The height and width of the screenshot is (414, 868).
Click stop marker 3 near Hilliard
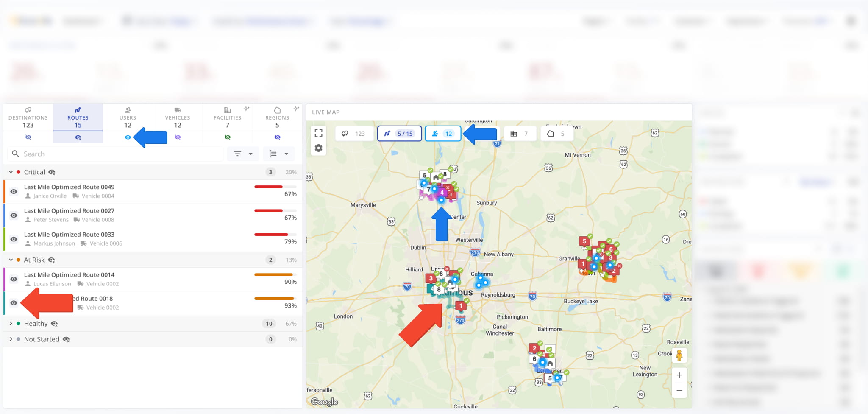tap(431, 278)
